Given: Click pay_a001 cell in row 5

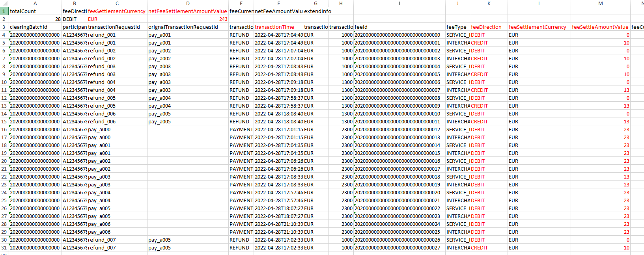Looking at the screenshot, I should pos(188,43).
